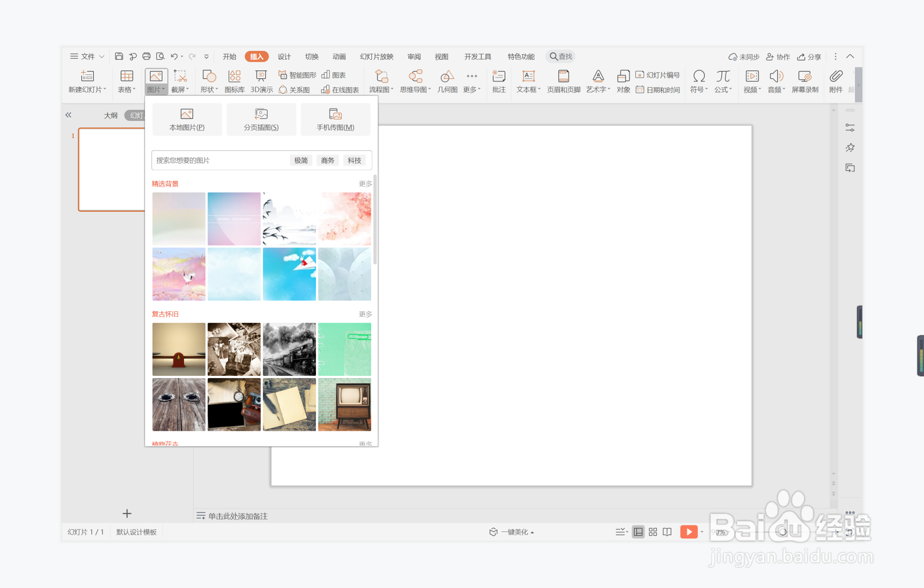Screen dimensions: 924x588
Task: Toggle slide sorter grid view
Action: [x=652, y=532]
